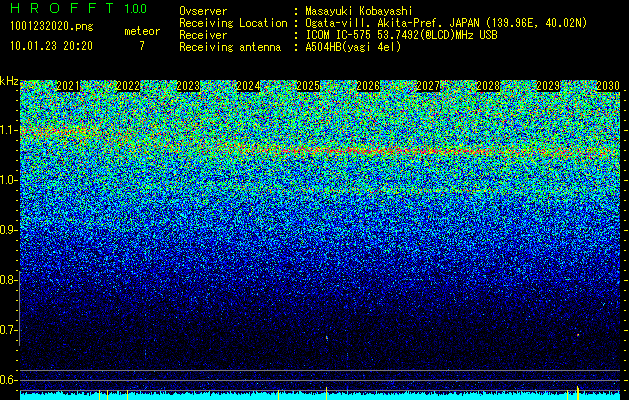The image size is (629, 400).
Task: Click the 1.1 frequency axis label
Action: coord(9,130)
